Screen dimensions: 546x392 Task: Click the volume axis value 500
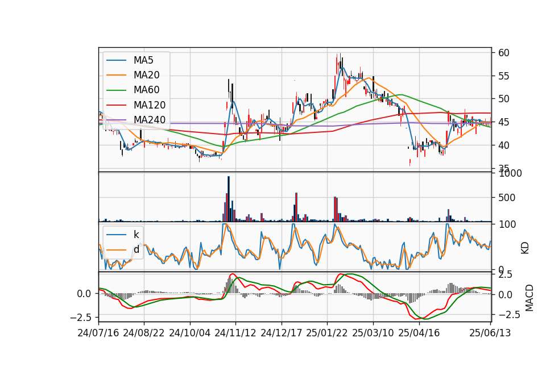(x=507, y=198)
